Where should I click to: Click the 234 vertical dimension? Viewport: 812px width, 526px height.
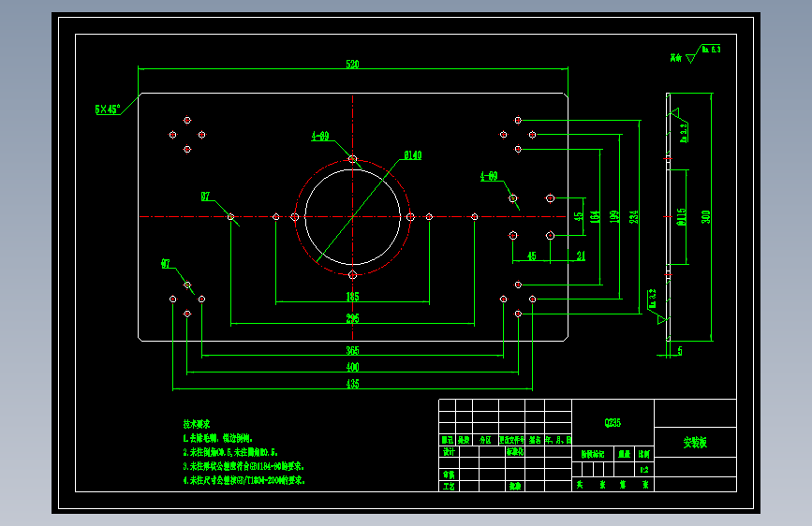[634, 216]
